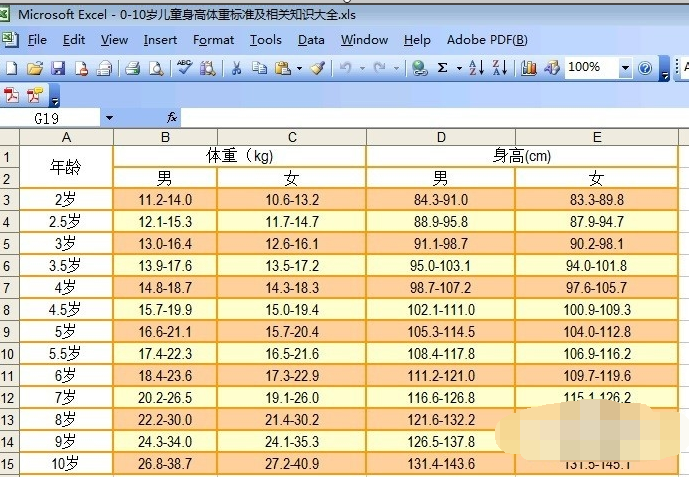The width and height of the screenshot is (689, 477).
Task: Select the 身高(cm) merged header
Action: coord(522,156)
